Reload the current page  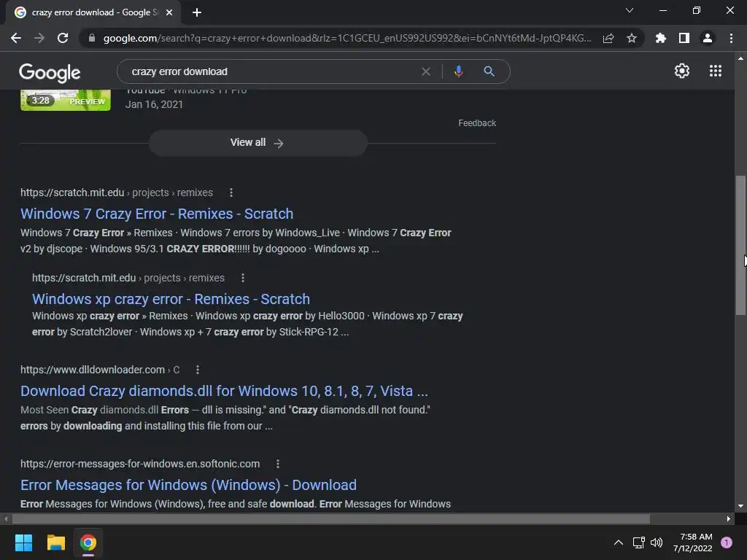[63, 38]
